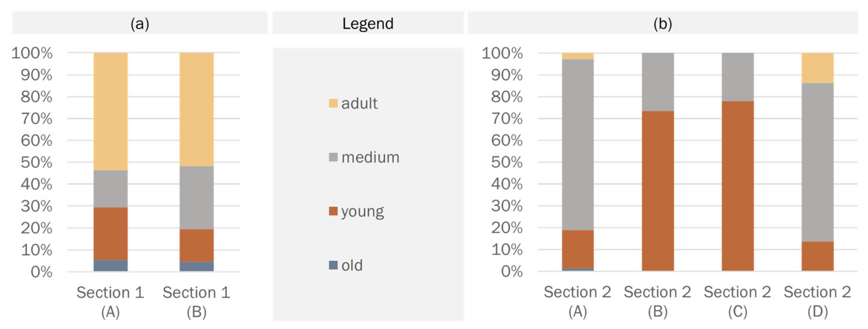This screenshot has width=868, height=329.
Task: Select the "Legend" header title
Action: (x=368, y=23)
